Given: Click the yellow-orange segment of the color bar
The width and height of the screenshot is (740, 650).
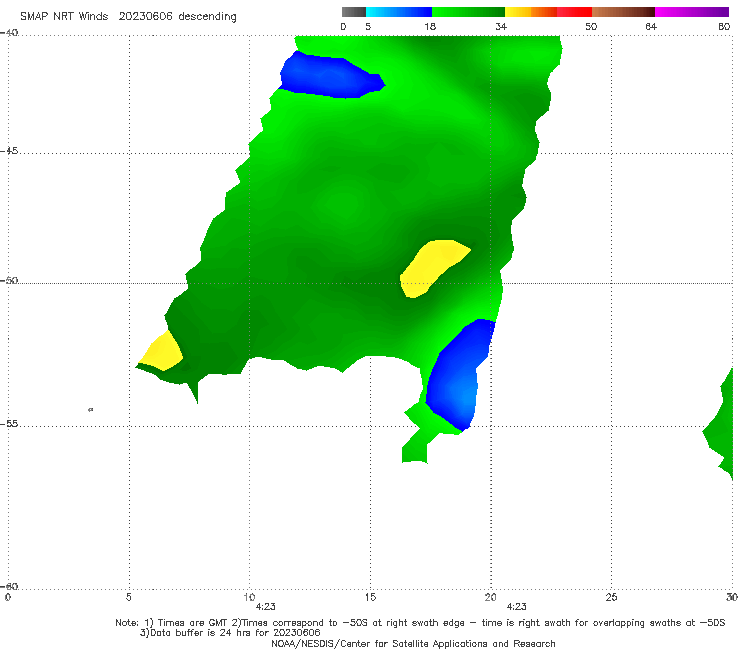Looking at the screenshot, I should [x=531, y=12].
